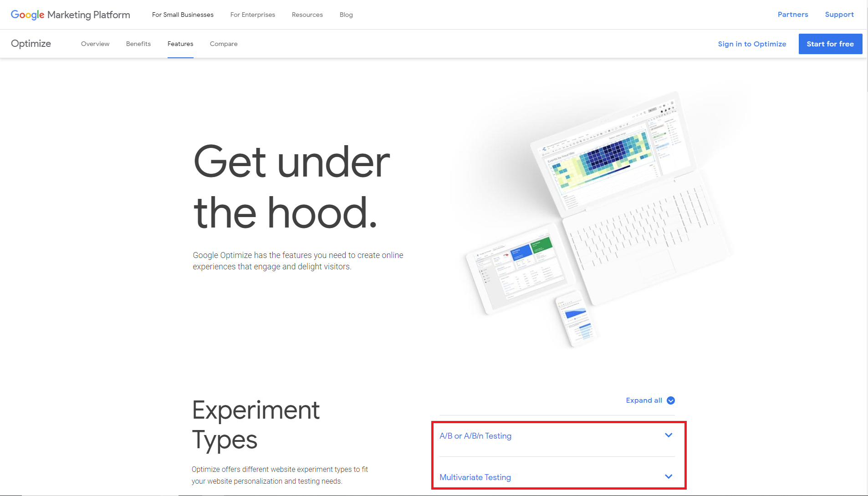Select the Features tab
Image resolution: width=868 pixels, height=496 pixels.
(x=180, y=44)
